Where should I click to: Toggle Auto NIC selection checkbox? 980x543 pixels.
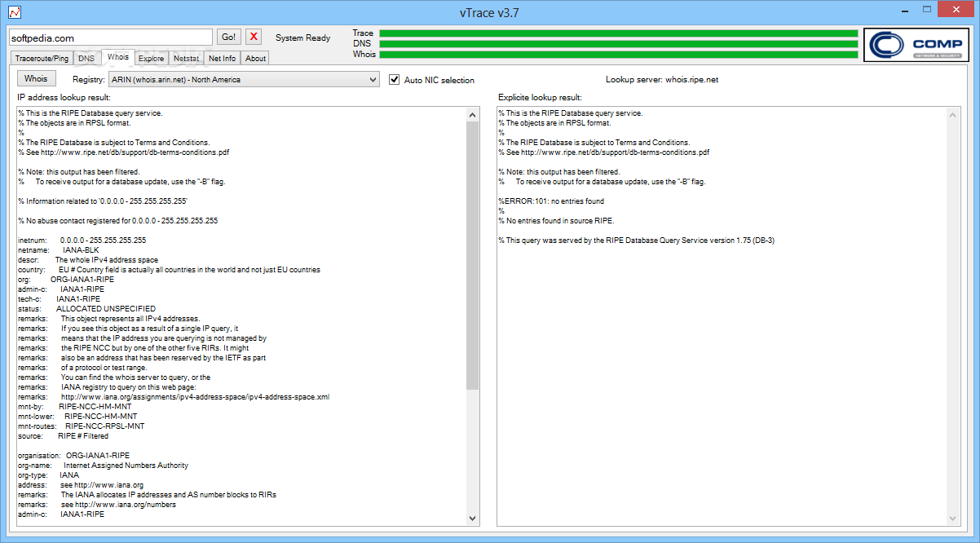[395, 80]
